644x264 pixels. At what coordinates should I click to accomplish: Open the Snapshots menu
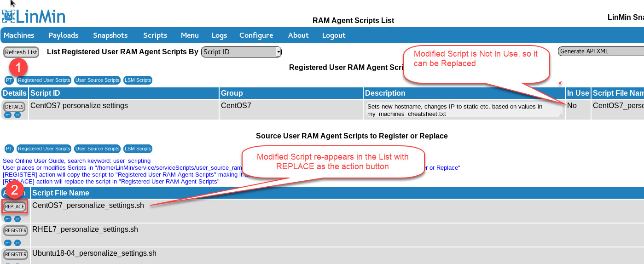(x=110, y=35)
